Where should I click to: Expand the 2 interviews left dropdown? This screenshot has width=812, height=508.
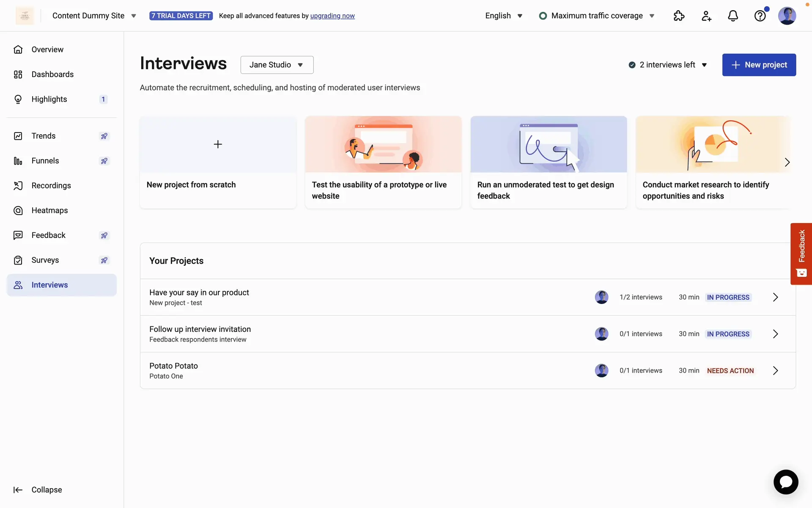(668, 65)
